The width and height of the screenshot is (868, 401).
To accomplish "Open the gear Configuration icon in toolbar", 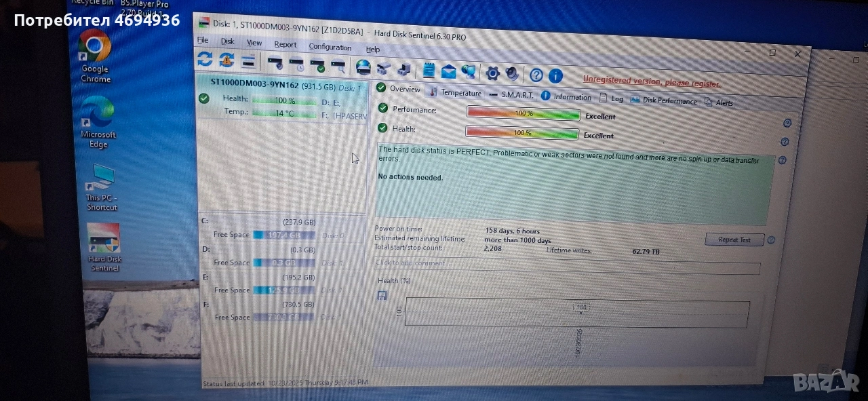I will pos(492,73).
